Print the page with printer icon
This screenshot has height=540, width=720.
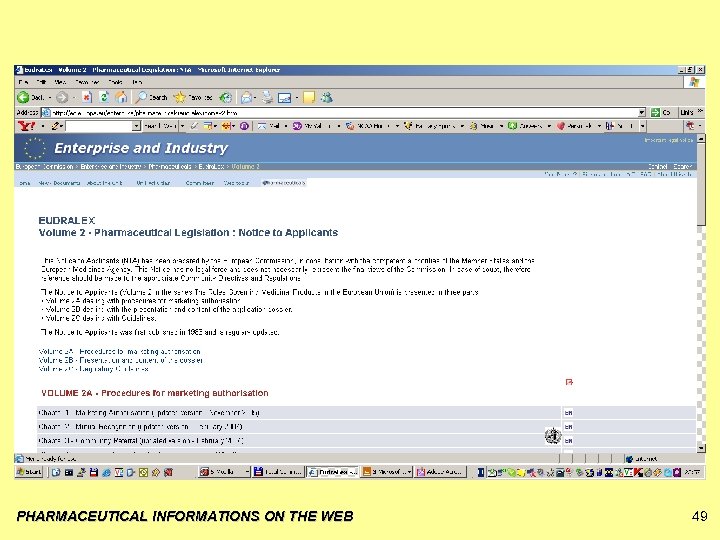pos(267,97)
